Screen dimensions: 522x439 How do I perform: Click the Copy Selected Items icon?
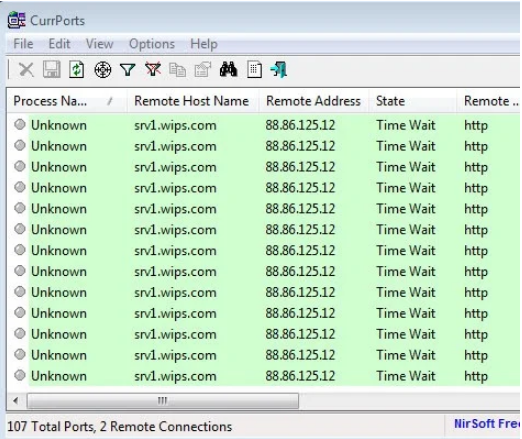[177, 70]
